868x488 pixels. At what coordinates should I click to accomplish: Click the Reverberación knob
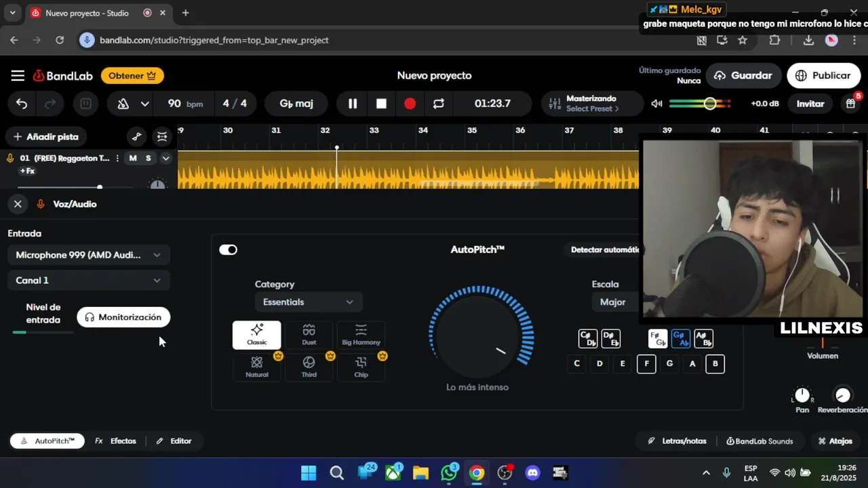[x=842, y=395]
